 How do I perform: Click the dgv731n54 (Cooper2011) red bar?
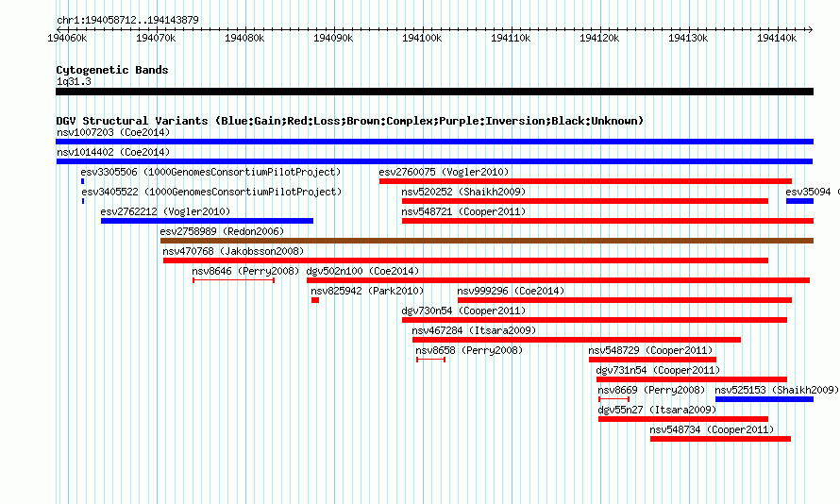692,379
